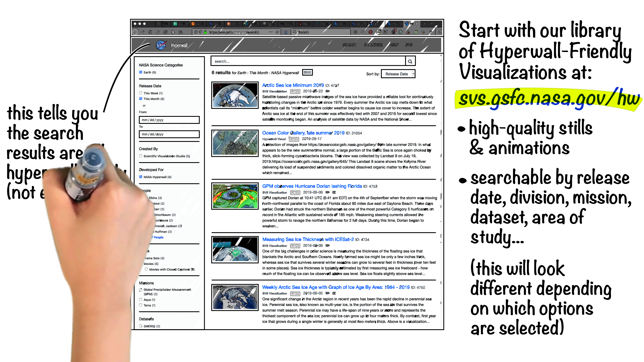Check the This Week (1) filter
The width and height of the screenshot is (644, 362).
(141, 93)
